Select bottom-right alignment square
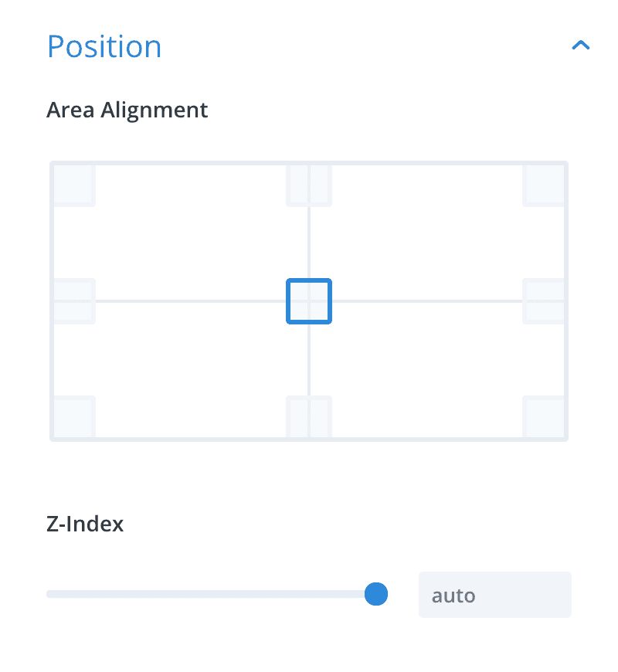 click(x=545, y=417)
